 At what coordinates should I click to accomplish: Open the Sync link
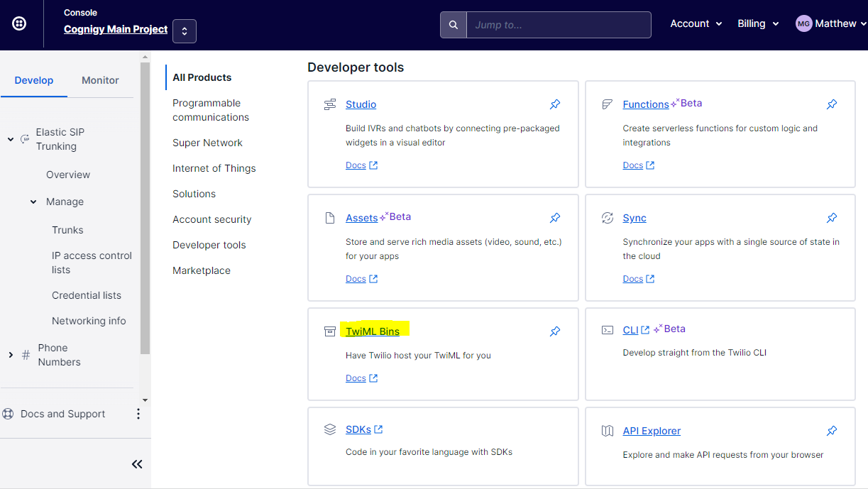634,218
